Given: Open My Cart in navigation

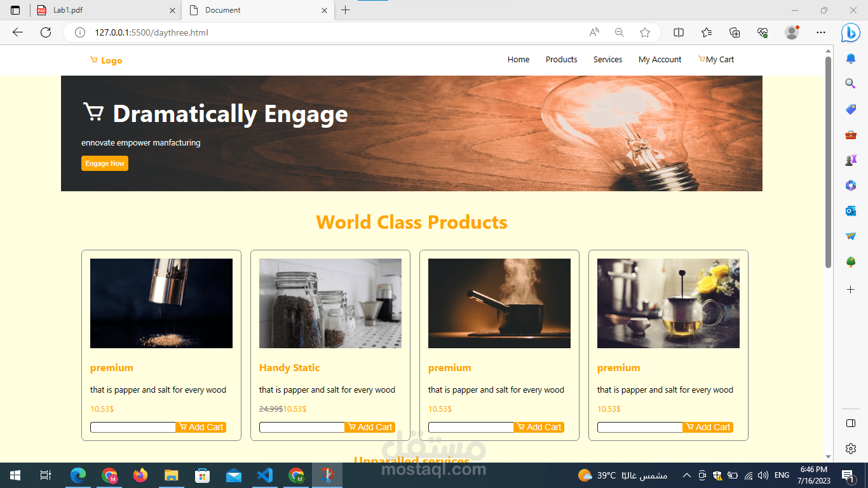Looking at the screenshot, I should [716, 60].
